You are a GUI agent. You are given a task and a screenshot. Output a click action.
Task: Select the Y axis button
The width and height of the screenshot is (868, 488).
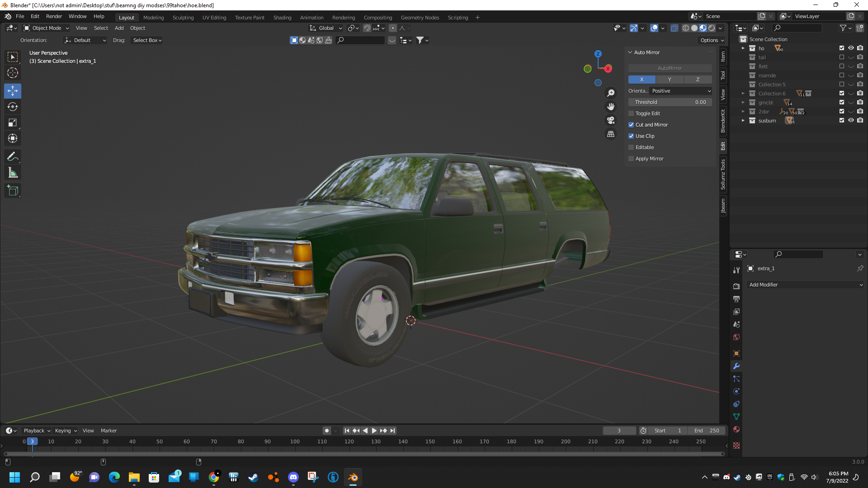point(670,80)
